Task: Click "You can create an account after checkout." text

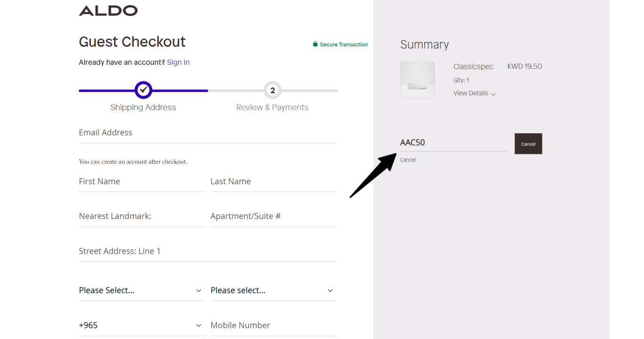Action: click(x=133, y=161)
